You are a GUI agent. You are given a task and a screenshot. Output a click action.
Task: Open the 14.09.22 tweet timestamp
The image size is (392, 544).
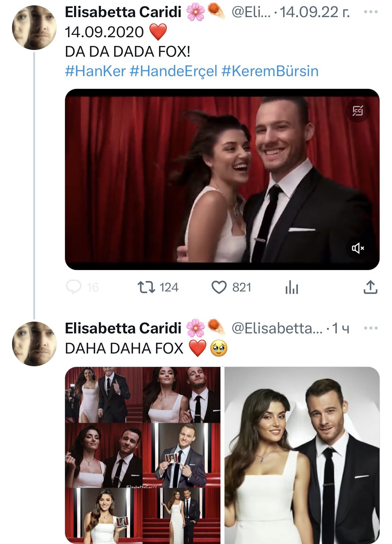click(315, 12)
